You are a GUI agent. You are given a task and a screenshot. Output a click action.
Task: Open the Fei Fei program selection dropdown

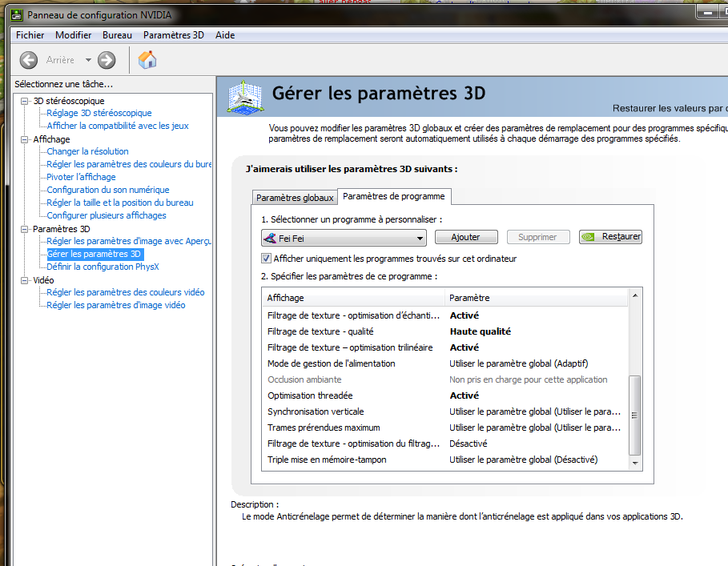click(344, 239)
